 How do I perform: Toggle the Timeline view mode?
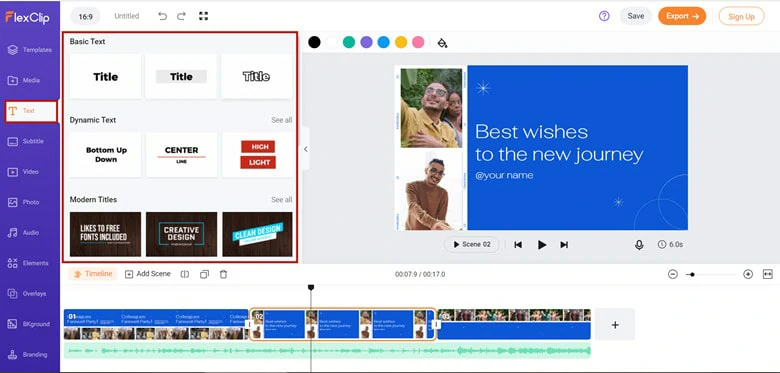93,274
